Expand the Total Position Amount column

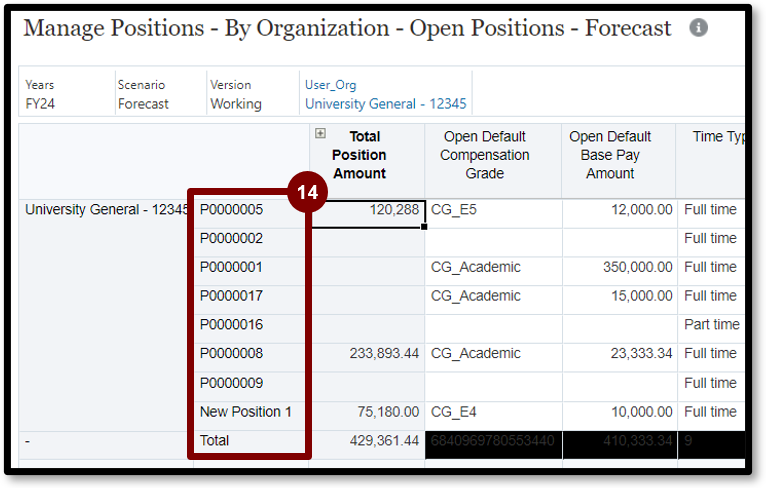(x=320, y=133)
